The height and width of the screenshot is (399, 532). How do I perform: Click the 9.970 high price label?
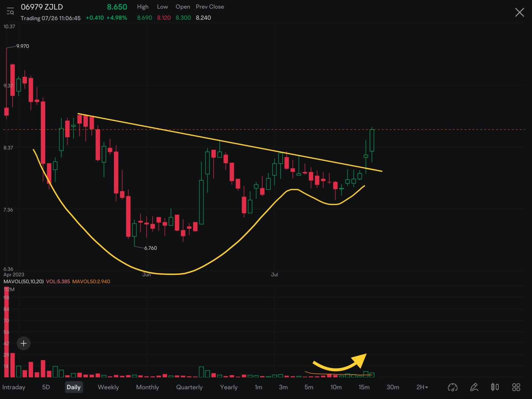click(23, 46)
